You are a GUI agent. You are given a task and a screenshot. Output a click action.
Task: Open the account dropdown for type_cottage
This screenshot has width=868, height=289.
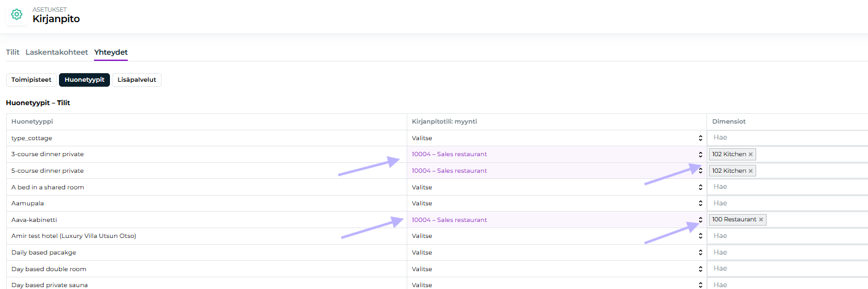click(557, 138)
